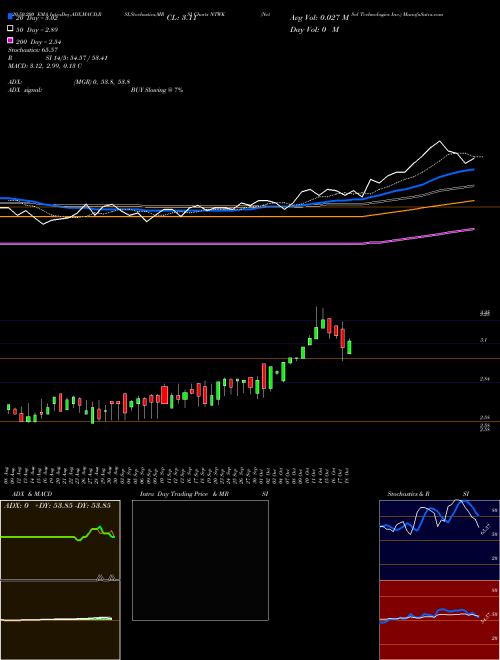Screen dimensions: 500x660
Task: Click the 'BUY Slowing @ 7%' signal text
Action: [157, 90]
